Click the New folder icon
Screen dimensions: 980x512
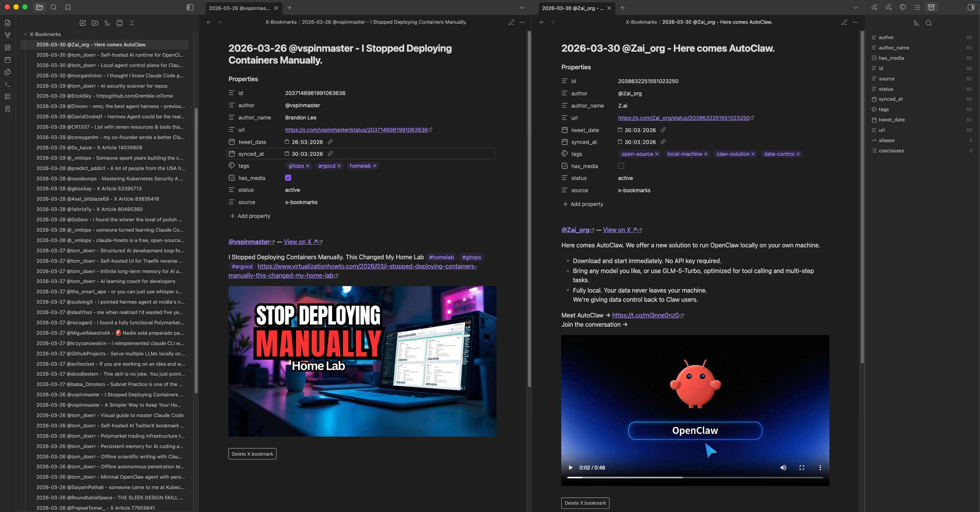95,23
